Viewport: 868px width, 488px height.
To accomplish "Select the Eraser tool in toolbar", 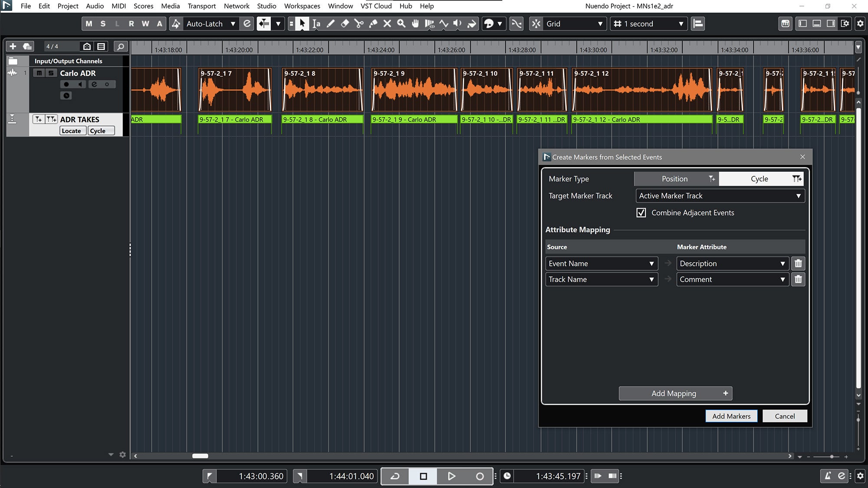I will 345,24.
